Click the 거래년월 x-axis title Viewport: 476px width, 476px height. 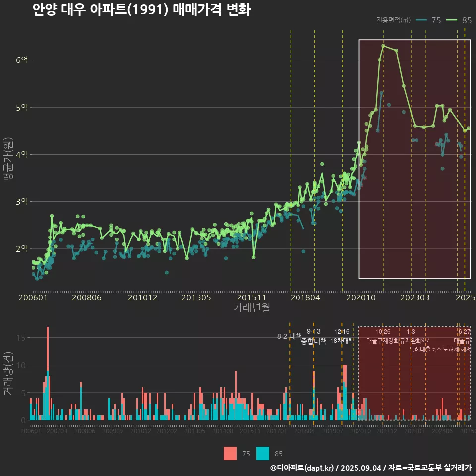click(251, 308)
